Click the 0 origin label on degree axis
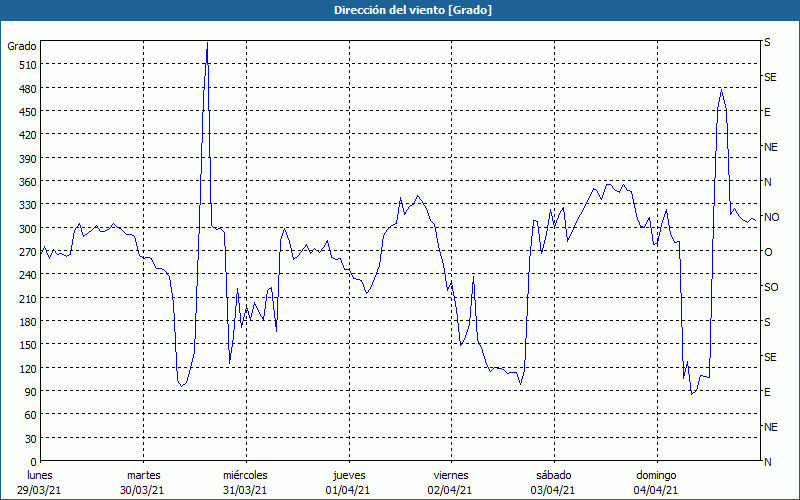 [33, 462]
